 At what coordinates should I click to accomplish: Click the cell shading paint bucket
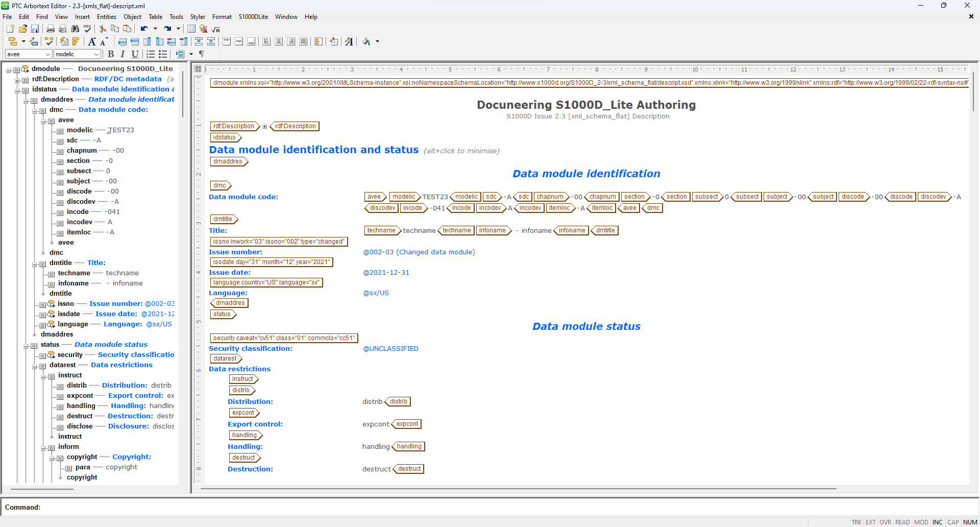pos(366,41)
